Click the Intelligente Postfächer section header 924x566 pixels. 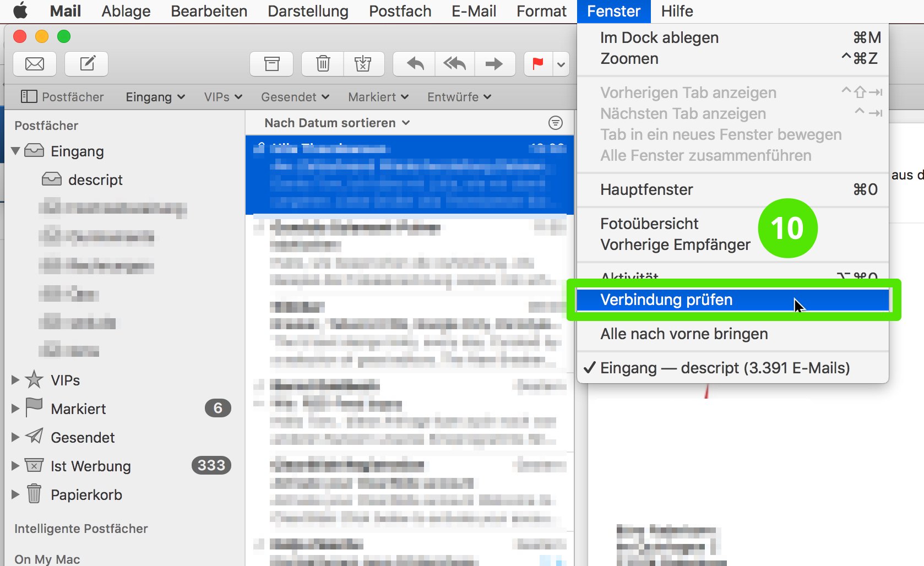pos(81,529)
